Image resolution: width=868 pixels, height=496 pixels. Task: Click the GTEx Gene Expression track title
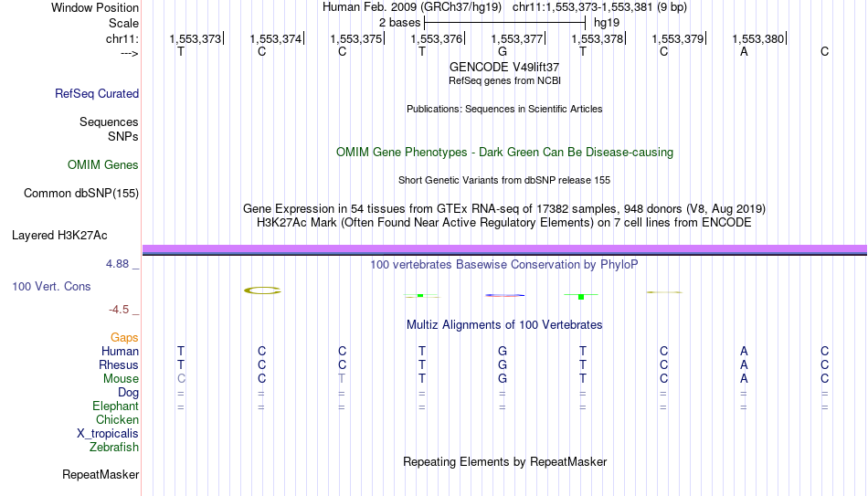tap(504, 208)
